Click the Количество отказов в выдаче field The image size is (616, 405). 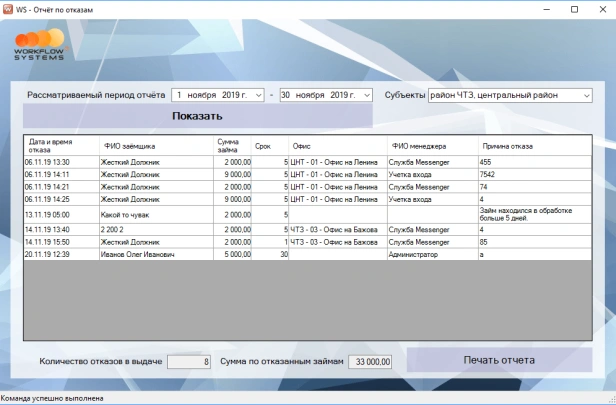tap(189, 362)
